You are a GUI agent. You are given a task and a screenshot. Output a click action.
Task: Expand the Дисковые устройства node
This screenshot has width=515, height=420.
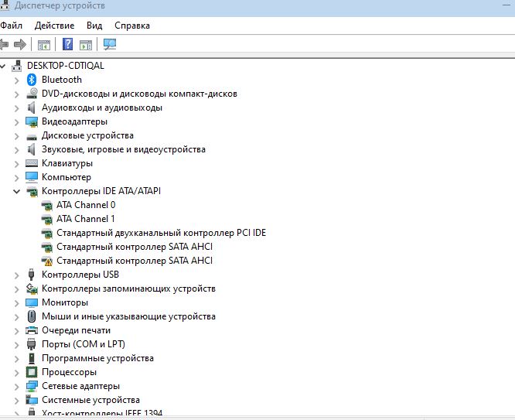click(x=16, y=135)
